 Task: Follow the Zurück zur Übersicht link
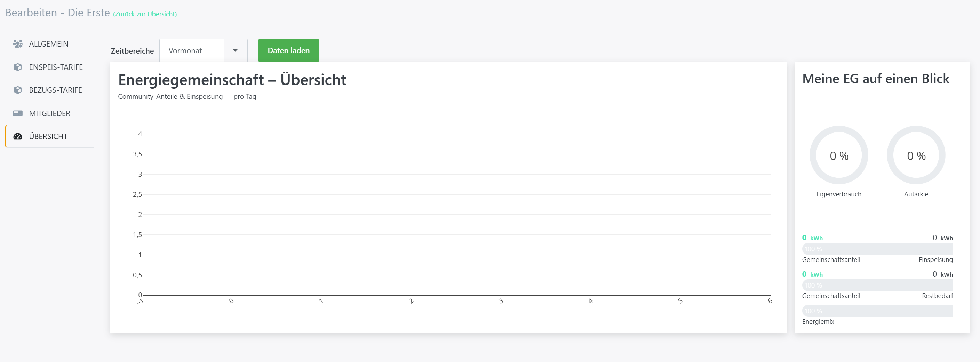(145, 14)
